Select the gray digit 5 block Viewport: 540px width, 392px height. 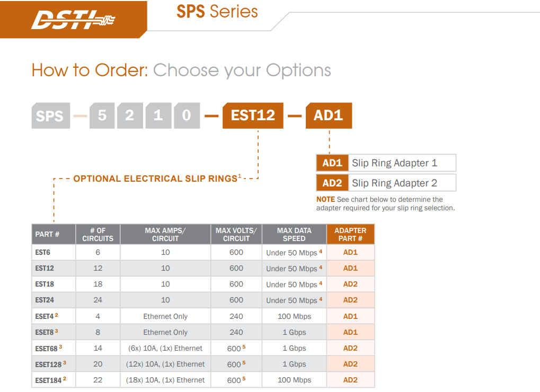pos(102,115)
